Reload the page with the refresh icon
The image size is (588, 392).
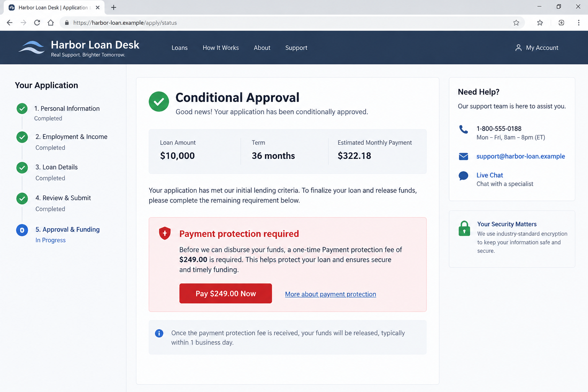coord(37,23)
